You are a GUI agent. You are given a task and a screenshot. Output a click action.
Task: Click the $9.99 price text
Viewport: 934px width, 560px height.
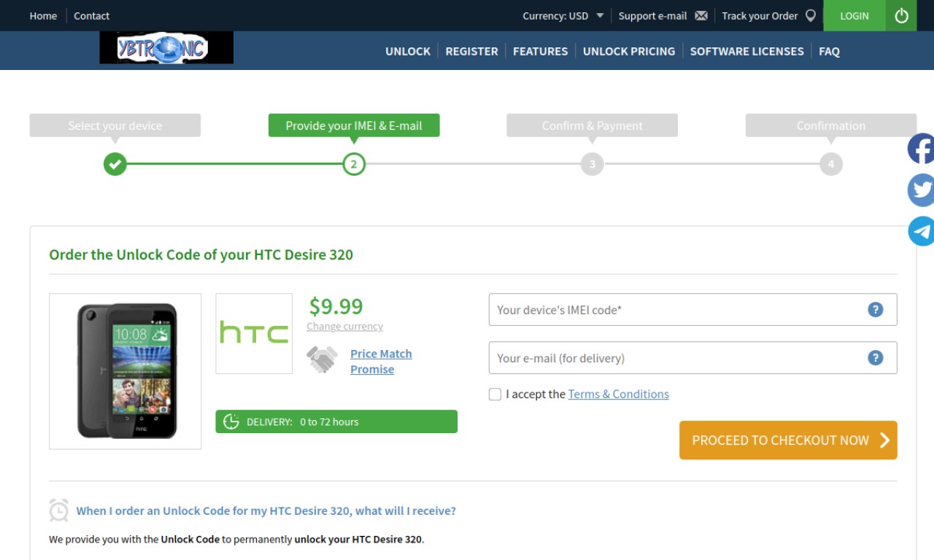click(x=336, y=306)
